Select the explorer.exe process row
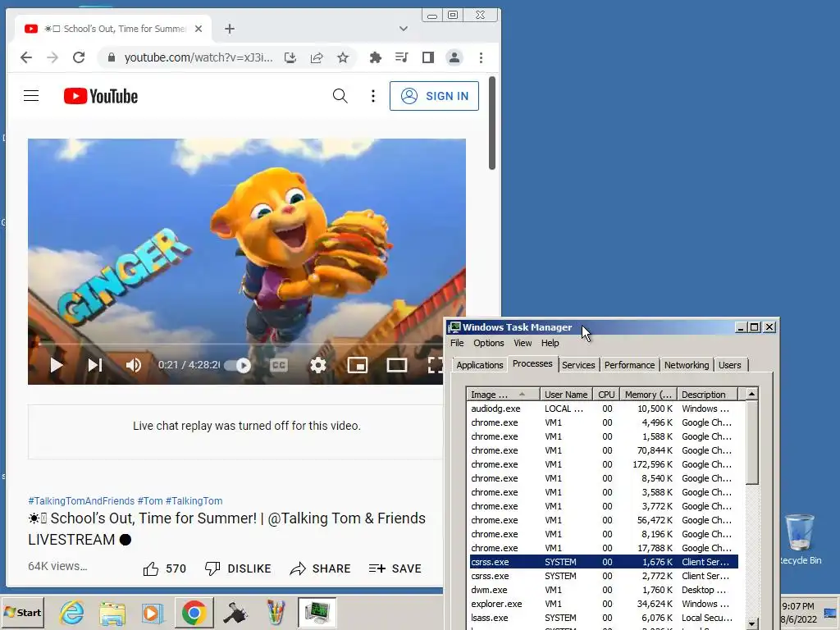Screen dimensions: 840x630 pyautogui.click(x=604, y=604)
